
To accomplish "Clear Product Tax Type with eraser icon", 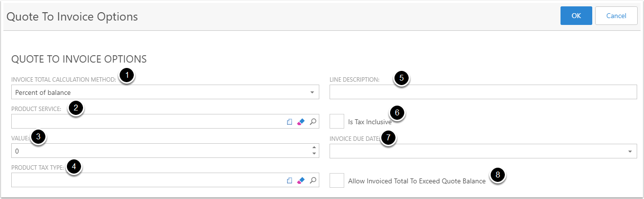I will click(301, 180).
